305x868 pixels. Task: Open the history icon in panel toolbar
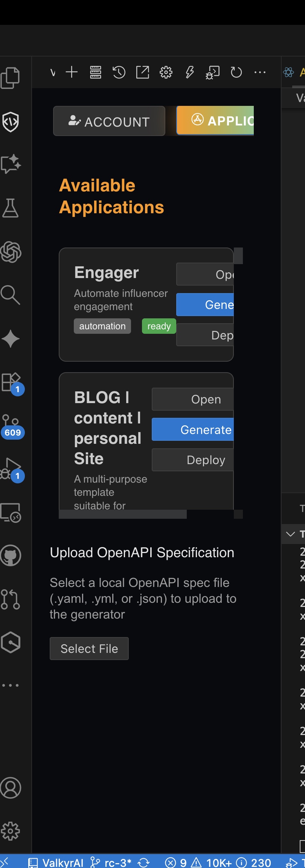119,72
